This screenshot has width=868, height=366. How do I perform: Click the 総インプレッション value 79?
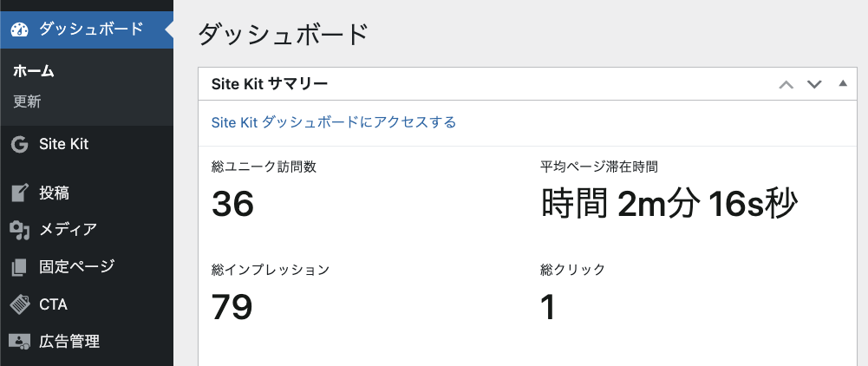232,307
